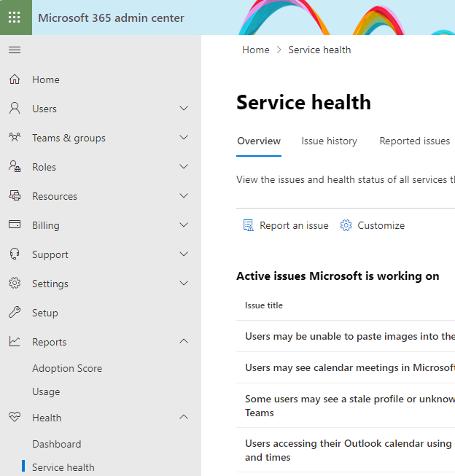Click the Home breadcrumb link
Viewport: 455px width, 476px height.
(256, 50)
